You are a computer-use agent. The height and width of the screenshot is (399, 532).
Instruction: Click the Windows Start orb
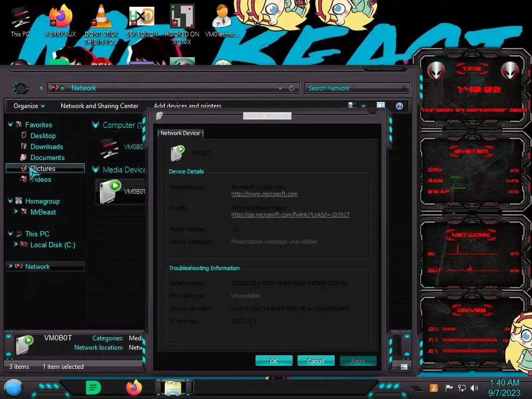[x=13, y=388]
